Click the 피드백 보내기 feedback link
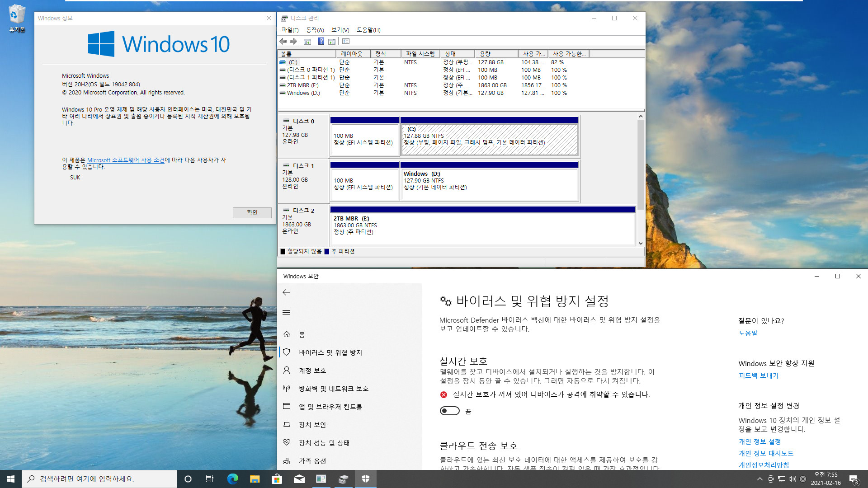 tap(759, 375)
